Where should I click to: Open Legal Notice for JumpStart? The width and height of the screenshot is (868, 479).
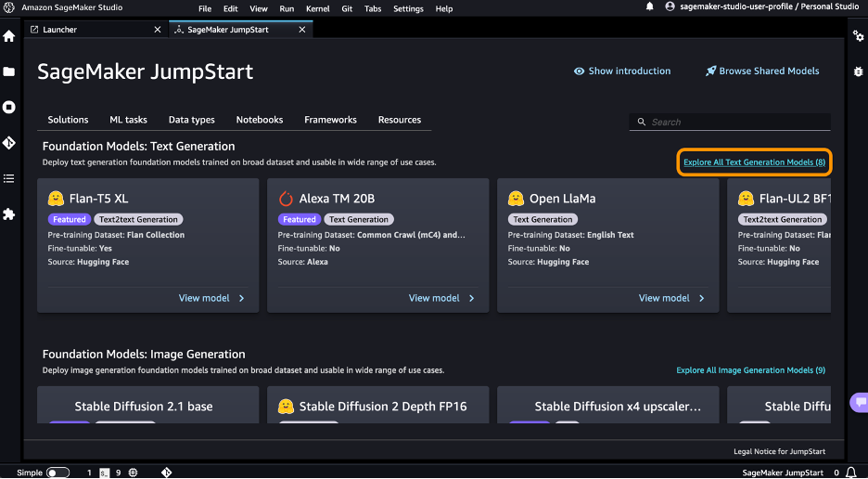point(779,451)
